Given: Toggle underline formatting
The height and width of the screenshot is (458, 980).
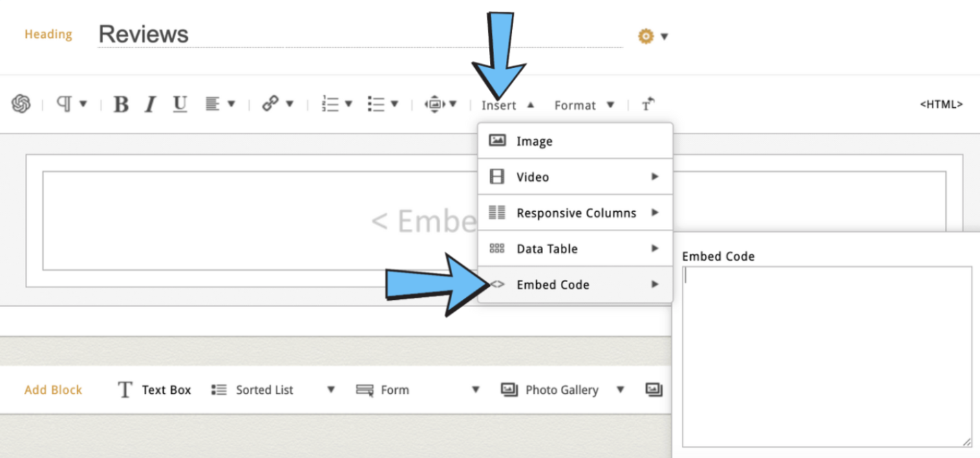Looking at the screenshot, I should click(180, 105).
